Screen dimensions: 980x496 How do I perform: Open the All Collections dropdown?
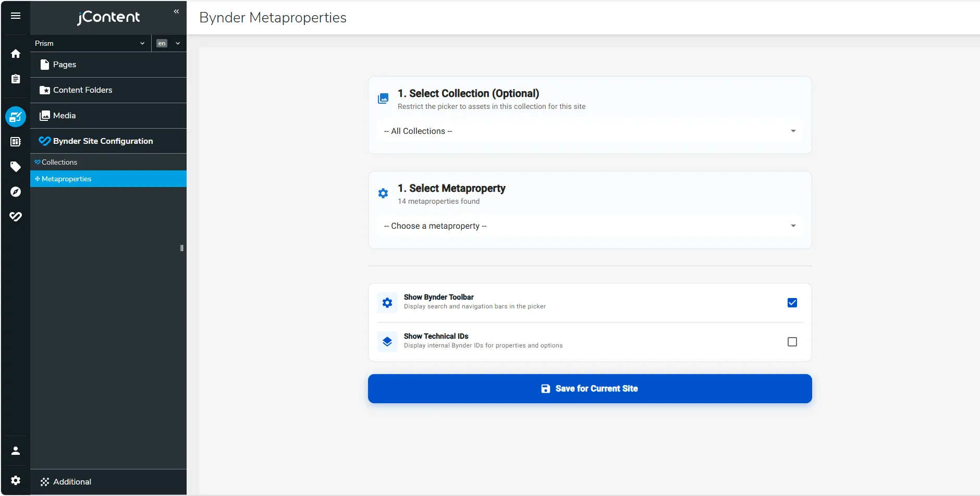pyautogui.click(x=590, y=131)
